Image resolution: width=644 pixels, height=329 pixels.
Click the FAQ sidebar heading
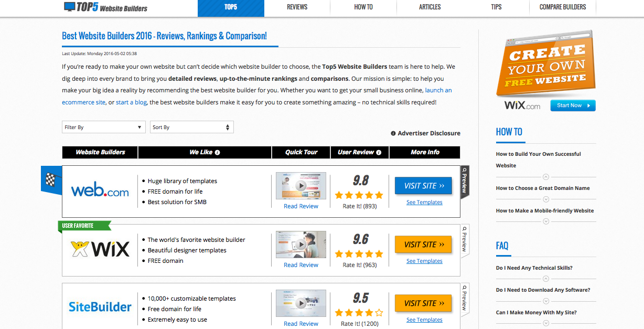click(502, 246)
